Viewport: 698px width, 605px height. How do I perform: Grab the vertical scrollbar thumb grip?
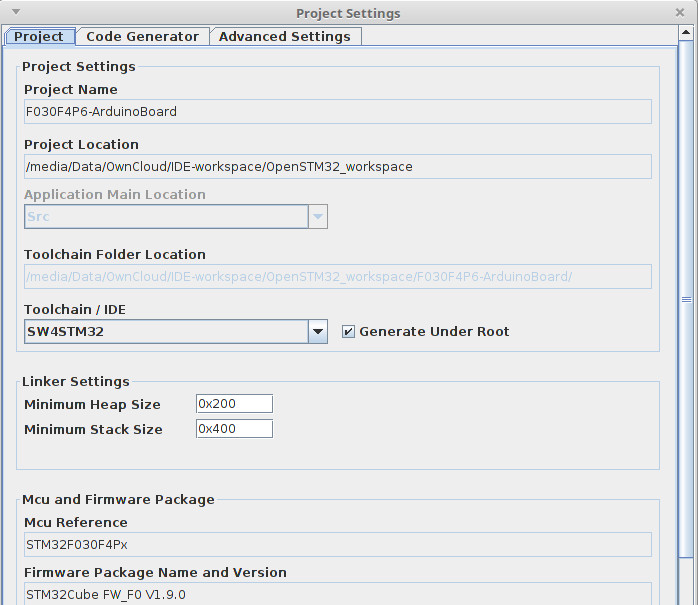pos(686,300)
